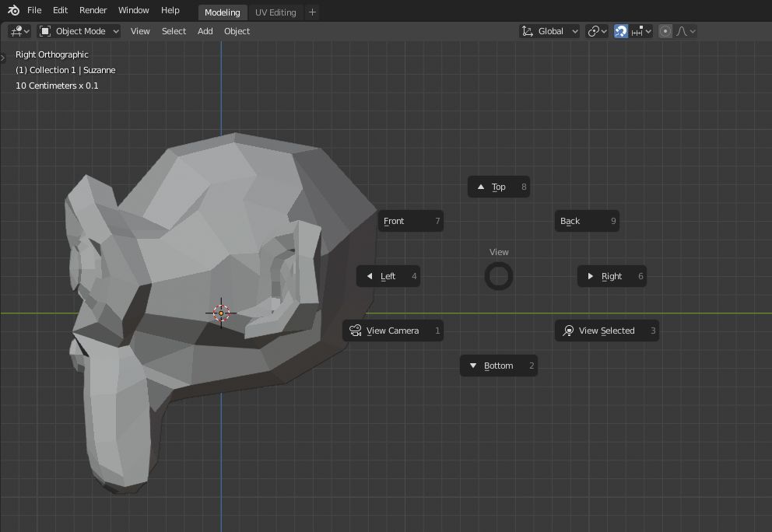Open the proportional editing falloff menu
This screenshot has width=772, height=532.
pos(686,31)
